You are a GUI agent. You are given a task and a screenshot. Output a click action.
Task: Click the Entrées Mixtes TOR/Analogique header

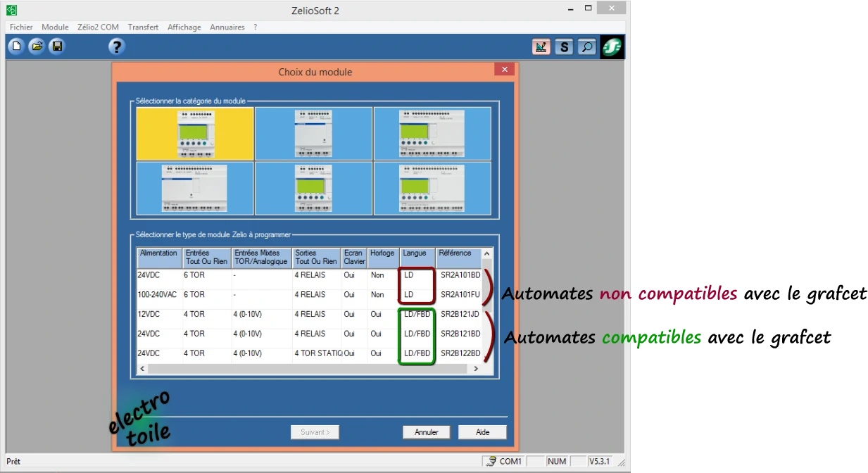point(262,258)
